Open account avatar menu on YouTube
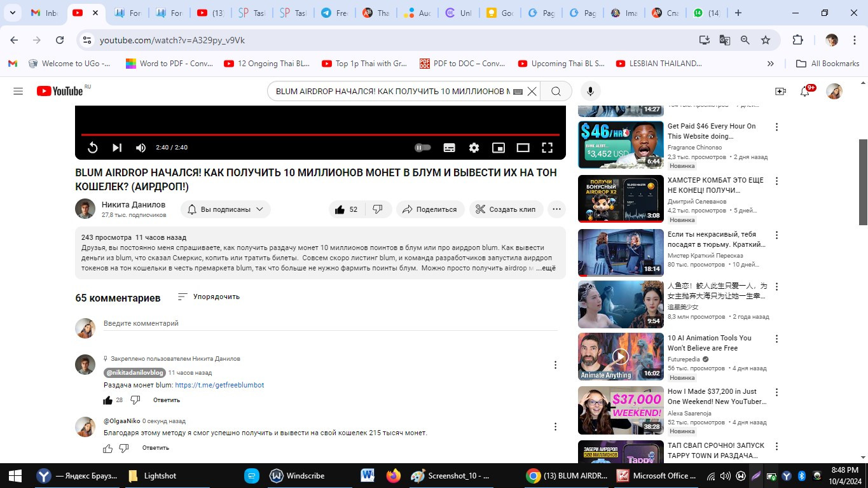Screen dimensions: 868x488 pos(834,92)
